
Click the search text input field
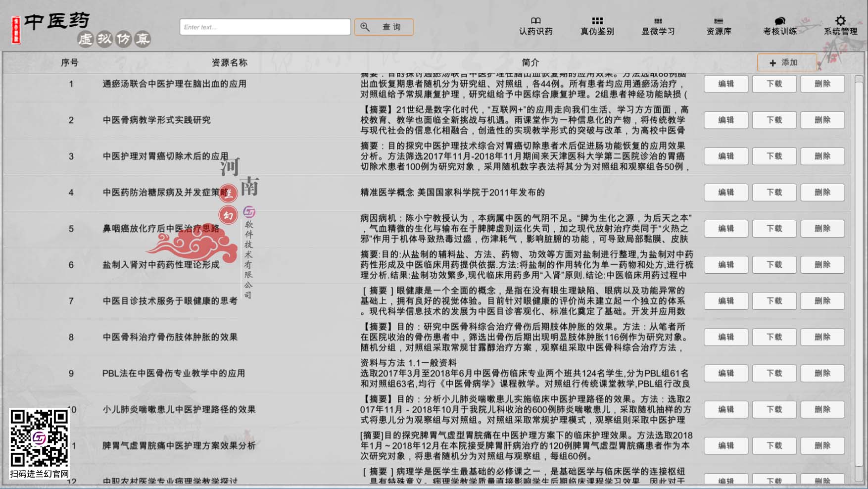point(265,27)
